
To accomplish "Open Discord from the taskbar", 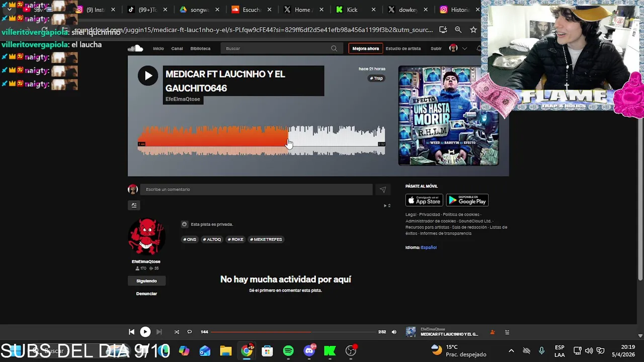I will [x=309, y=351].
